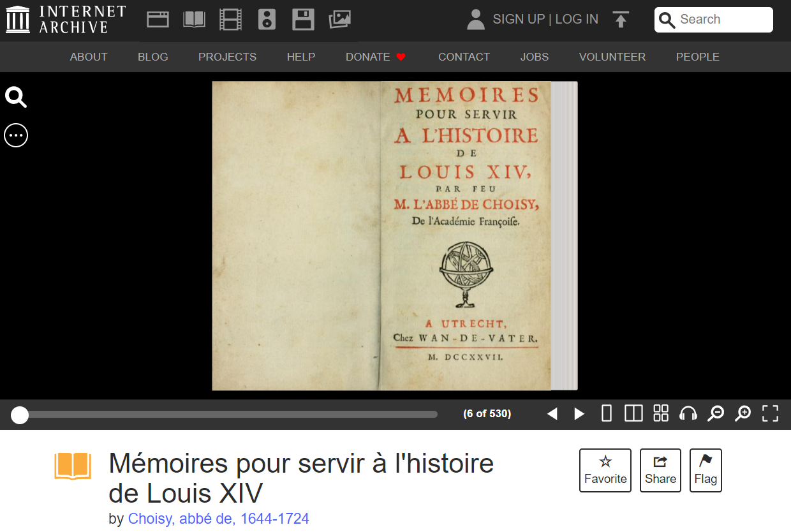Switch to two-page view mode
Screen dimensions: 791x532
pos(633,413)
